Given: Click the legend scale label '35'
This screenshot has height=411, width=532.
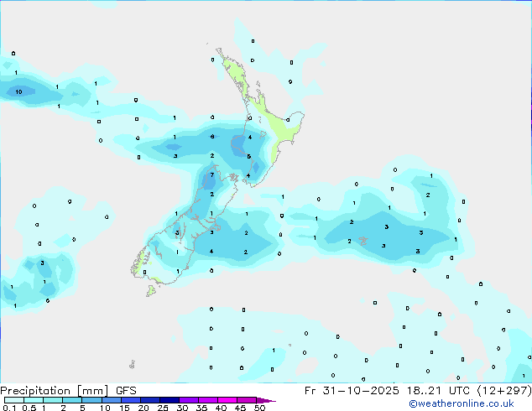Looking at the screenshot, I should pos(201,408).
